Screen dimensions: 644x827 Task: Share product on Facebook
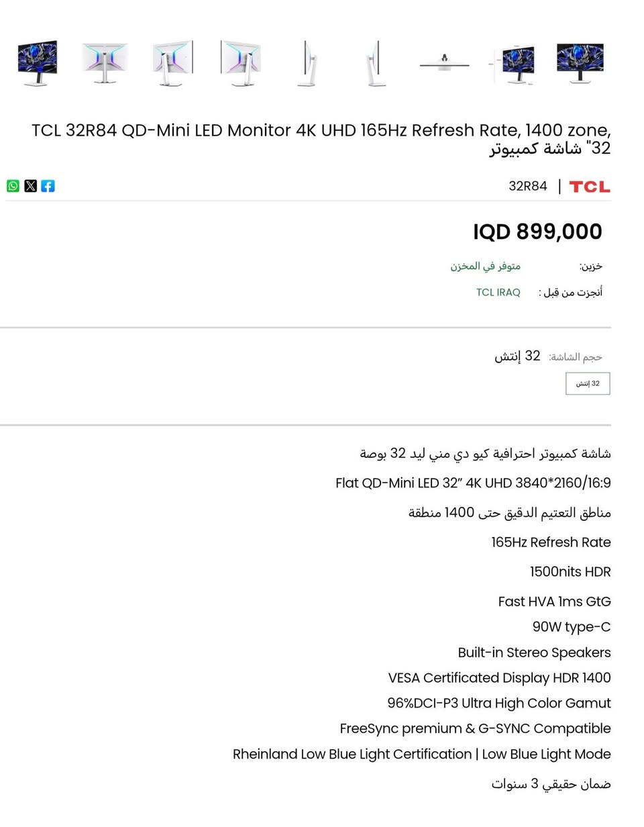[48, 186]
